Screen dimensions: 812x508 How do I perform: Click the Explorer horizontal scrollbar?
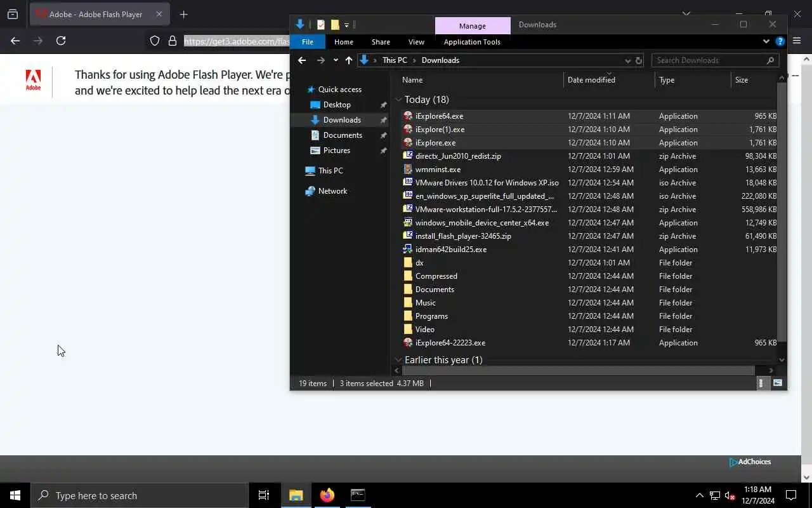[577, 370]
